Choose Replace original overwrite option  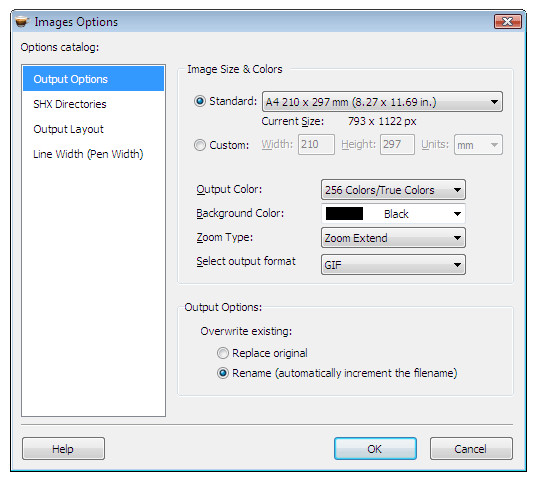point(223,353)
